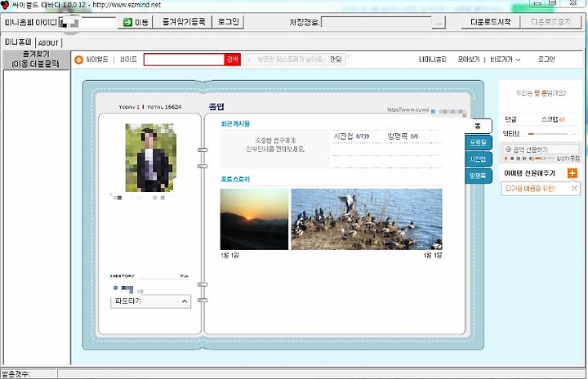Click the 로그인 button in the top toolbar

tap(228, 22)
